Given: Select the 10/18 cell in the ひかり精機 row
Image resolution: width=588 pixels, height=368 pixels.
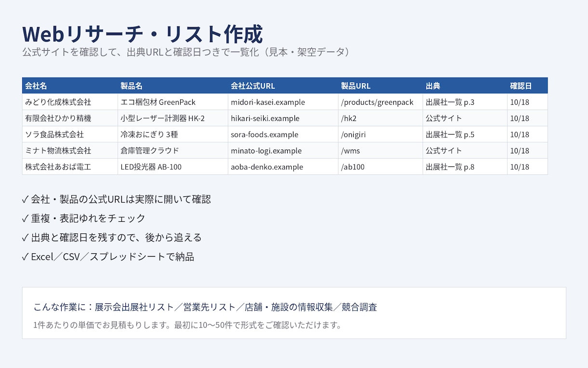Looking at the screenshot, I should pyautogui.click(x=528, y=118).
